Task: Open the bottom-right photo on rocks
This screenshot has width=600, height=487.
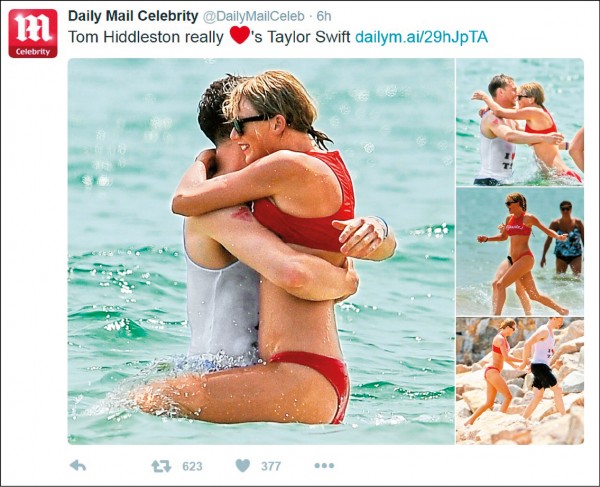Action: [520, 381]
